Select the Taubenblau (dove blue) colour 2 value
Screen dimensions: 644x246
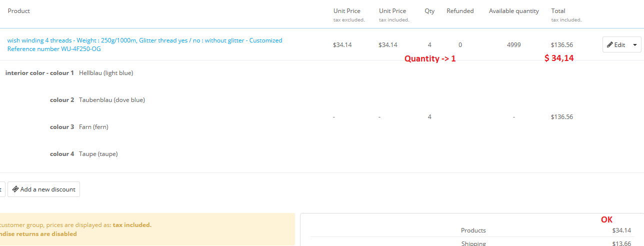click(112, 100)
